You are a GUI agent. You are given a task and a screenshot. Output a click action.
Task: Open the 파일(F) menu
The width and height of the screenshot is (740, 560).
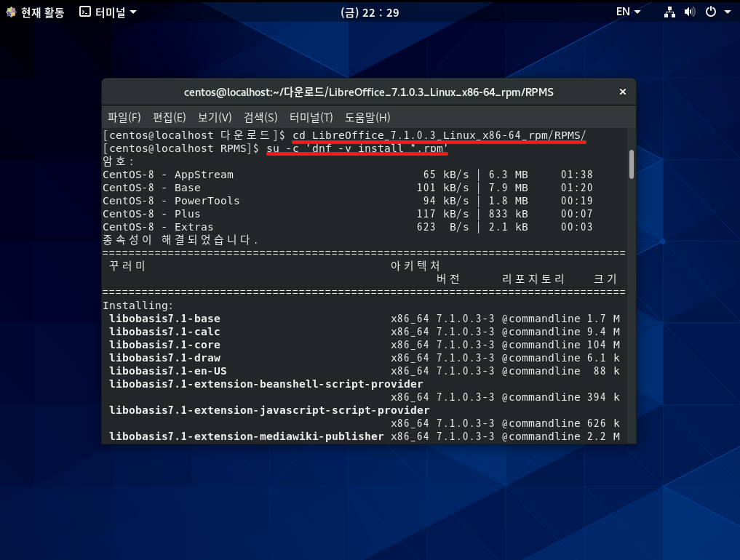coord(124,118)
